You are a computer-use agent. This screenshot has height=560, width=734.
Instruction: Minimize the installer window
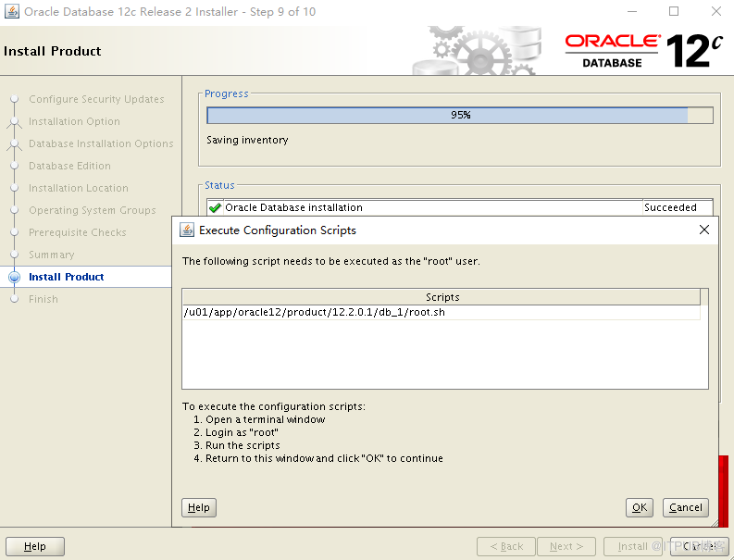point(632,11)
